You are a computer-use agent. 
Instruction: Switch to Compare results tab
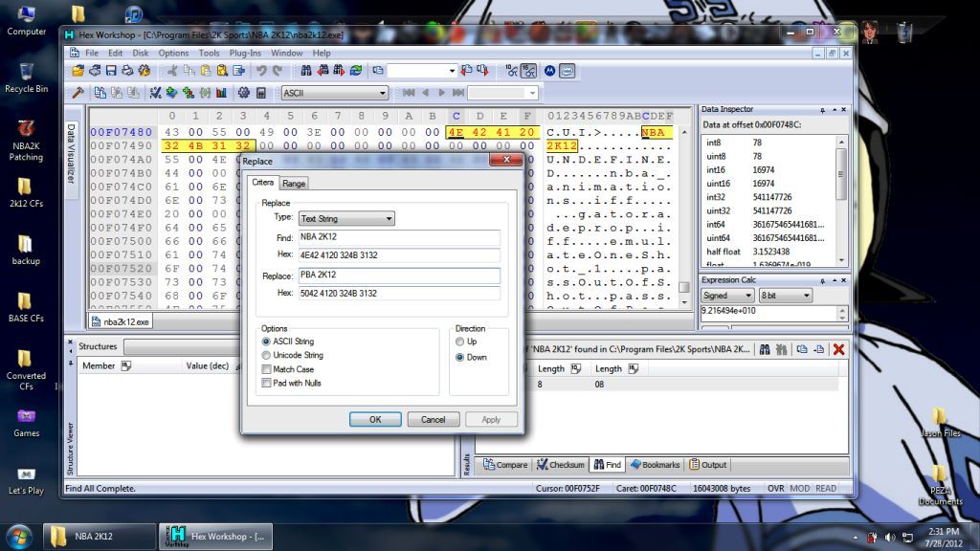click(x=505, y=465)
